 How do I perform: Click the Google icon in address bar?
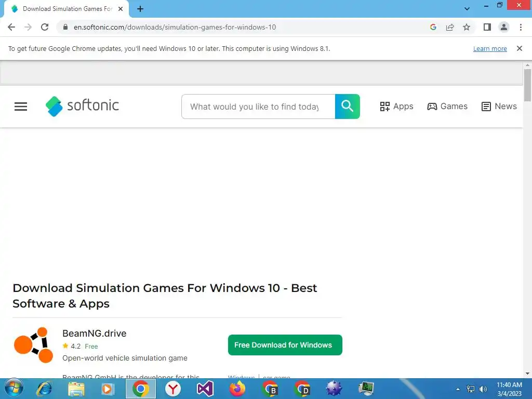pos(433,27)
